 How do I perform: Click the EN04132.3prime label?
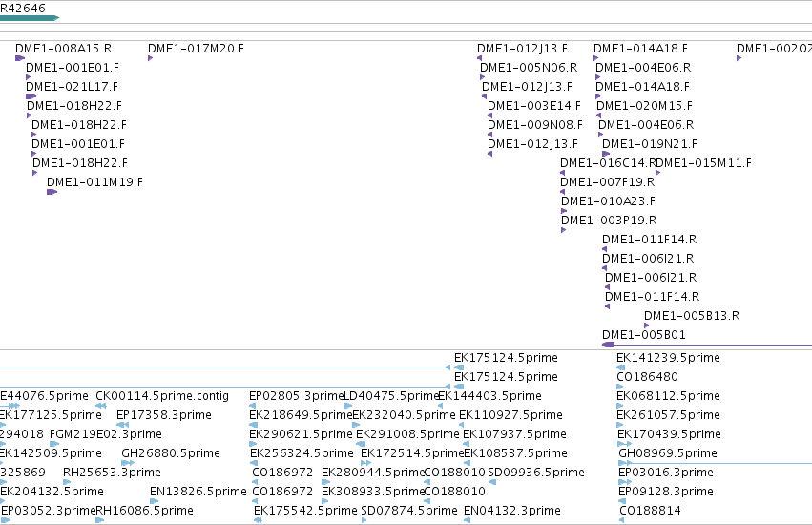512,512
